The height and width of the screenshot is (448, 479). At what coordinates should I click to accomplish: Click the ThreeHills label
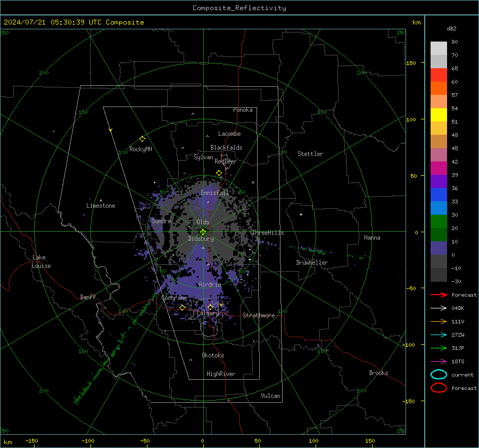(268, 233)
